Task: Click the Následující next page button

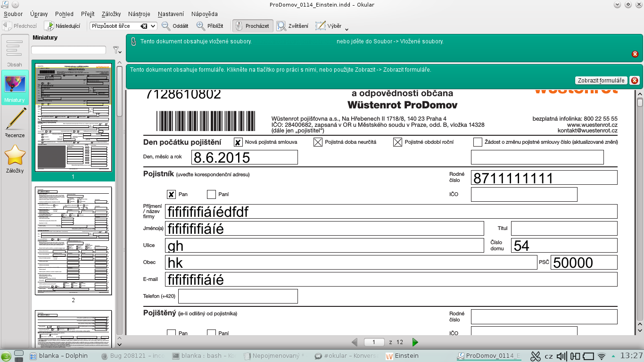Action: click(63, 26)
